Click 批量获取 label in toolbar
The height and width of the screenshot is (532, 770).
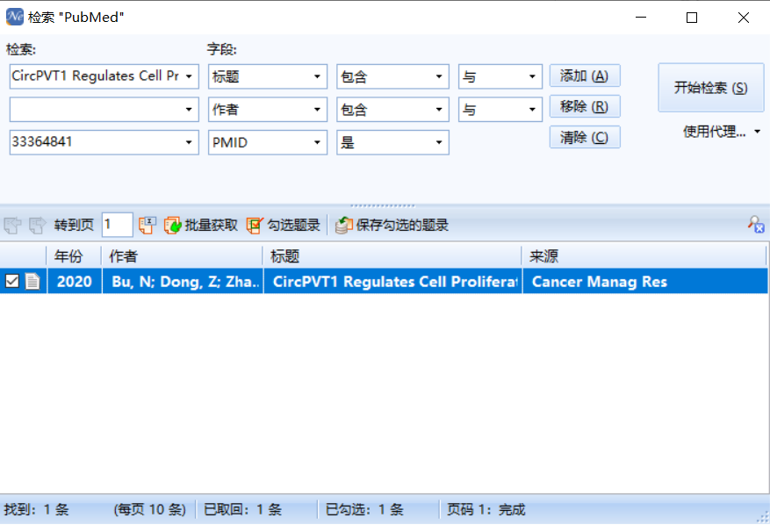[x=212, y=226]
